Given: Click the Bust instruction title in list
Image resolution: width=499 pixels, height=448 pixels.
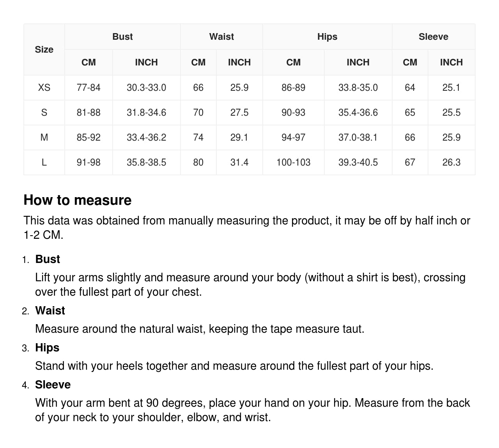Looking at the screenshot, I should click(x=48, y=259).
